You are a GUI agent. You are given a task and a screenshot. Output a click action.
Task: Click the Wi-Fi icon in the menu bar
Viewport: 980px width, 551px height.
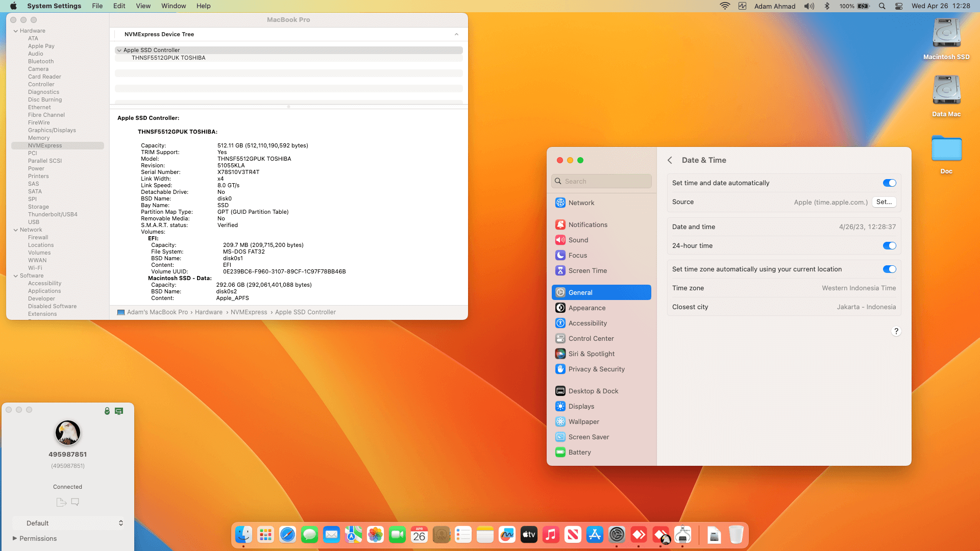(725, 6)
